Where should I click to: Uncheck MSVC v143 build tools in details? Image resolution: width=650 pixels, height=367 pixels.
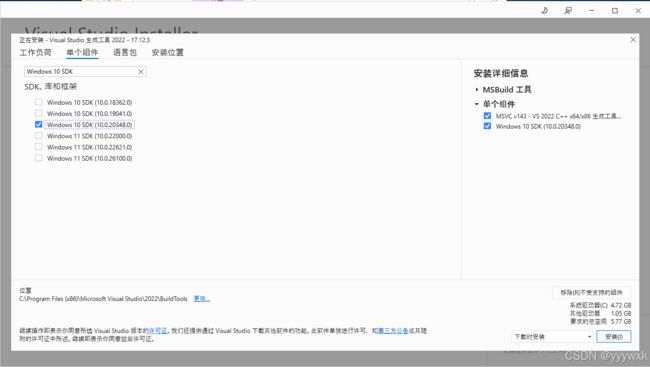pyautogui.click(x=488, y=116)
